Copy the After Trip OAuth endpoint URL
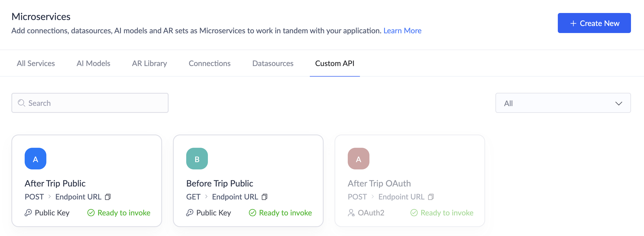This screenshot has width=644, height=236. pyautogui.click(x=431, y=197)
